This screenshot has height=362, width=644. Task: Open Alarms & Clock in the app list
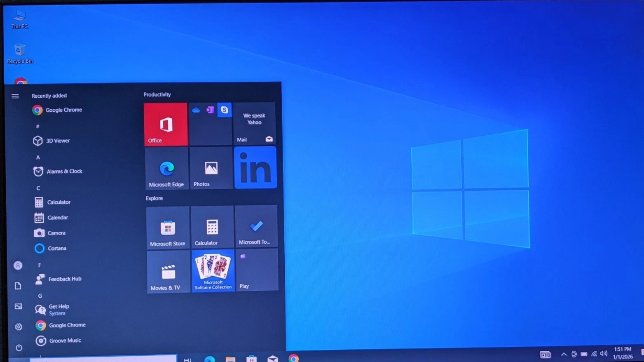coord(58,171)
